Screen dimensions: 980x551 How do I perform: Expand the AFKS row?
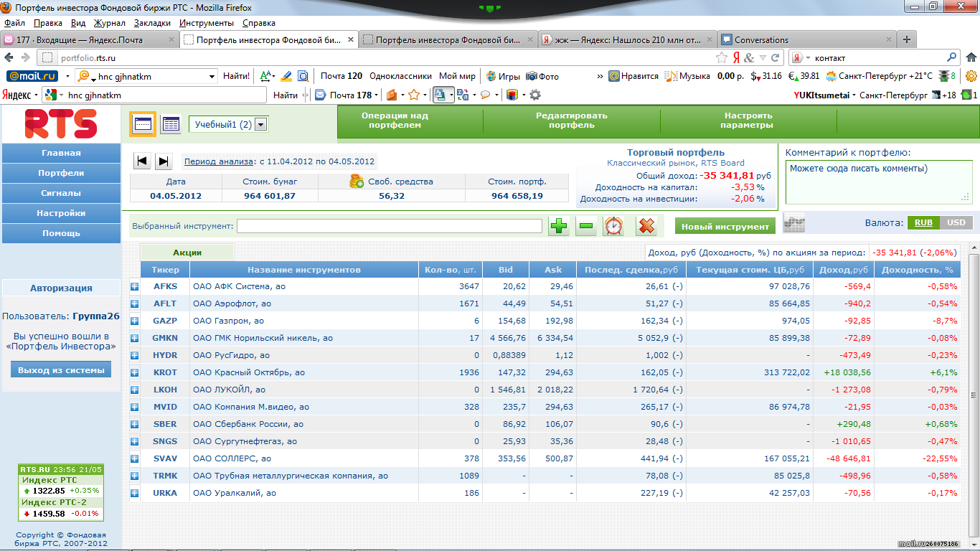coord(134,286)
